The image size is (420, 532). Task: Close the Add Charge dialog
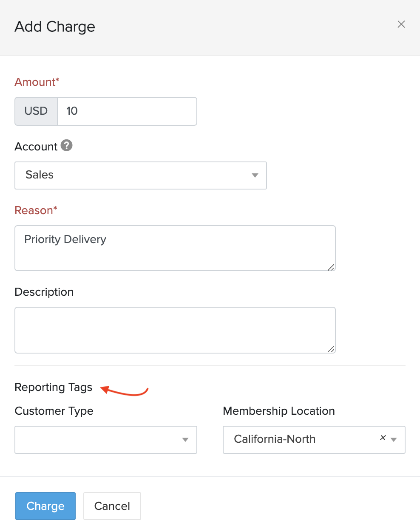point(401,24)
